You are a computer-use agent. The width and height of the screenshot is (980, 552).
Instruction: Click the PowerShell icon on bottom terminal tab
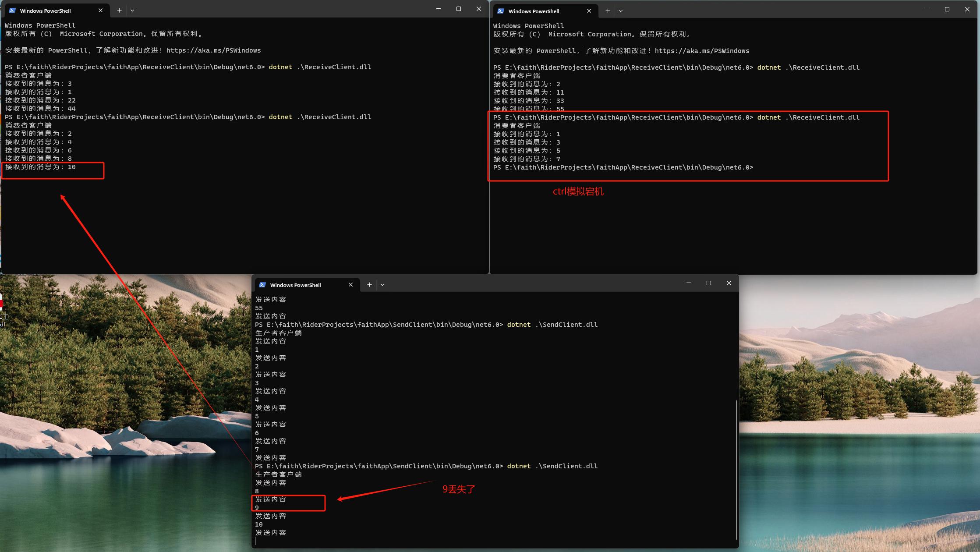262,285
